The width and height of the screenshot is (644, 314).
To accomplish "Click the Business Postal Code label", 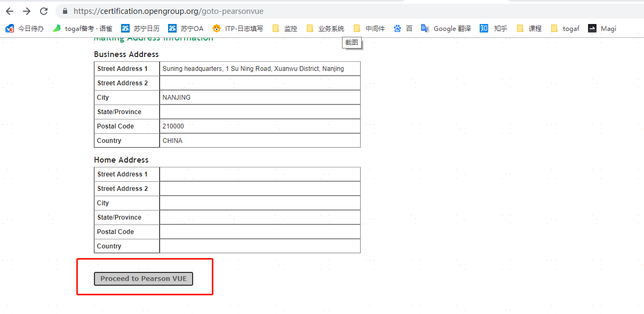I will click(x=115, y=126).
